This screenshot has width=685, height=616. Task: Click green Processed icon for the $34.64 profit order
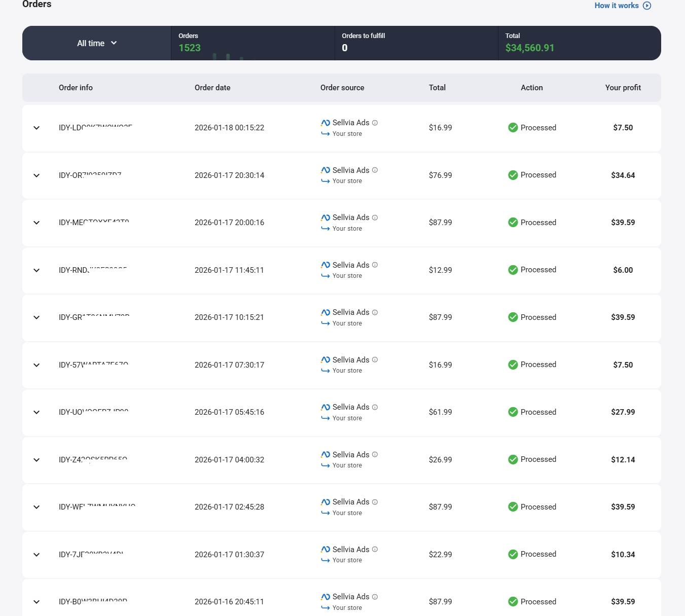(513, 175)
